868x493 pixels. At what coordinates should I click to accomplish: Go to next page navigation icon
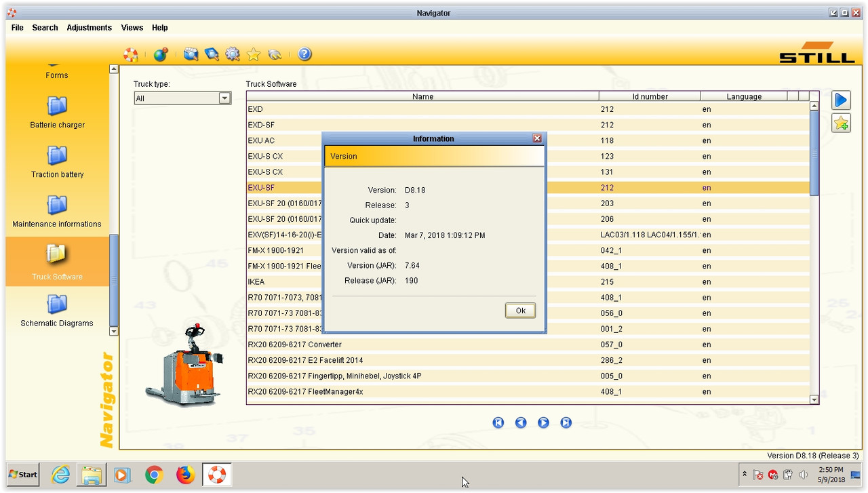[543, 422]
